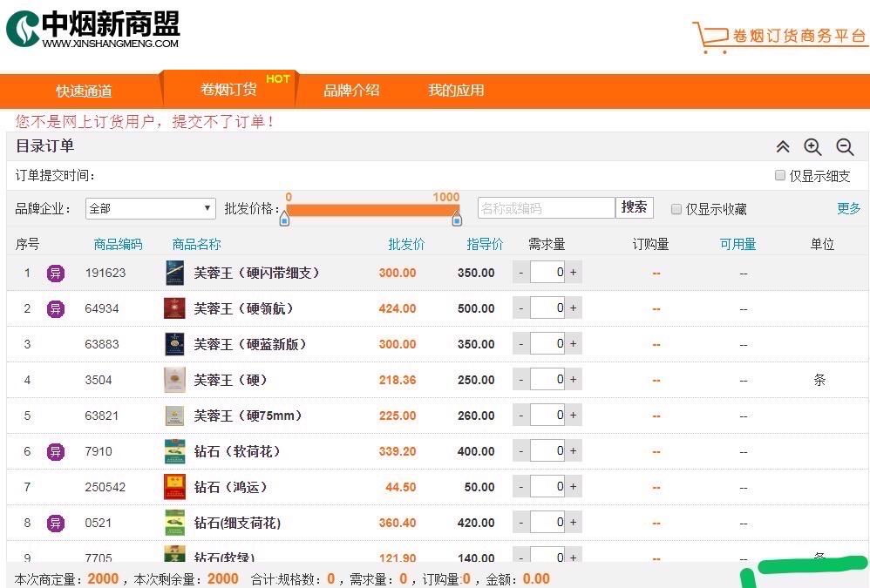Decrease quantity for 芙蓉王（硬蓝新版）
Image resolution: width=870 pixels, height=588 pixels.
coord(521,343)
